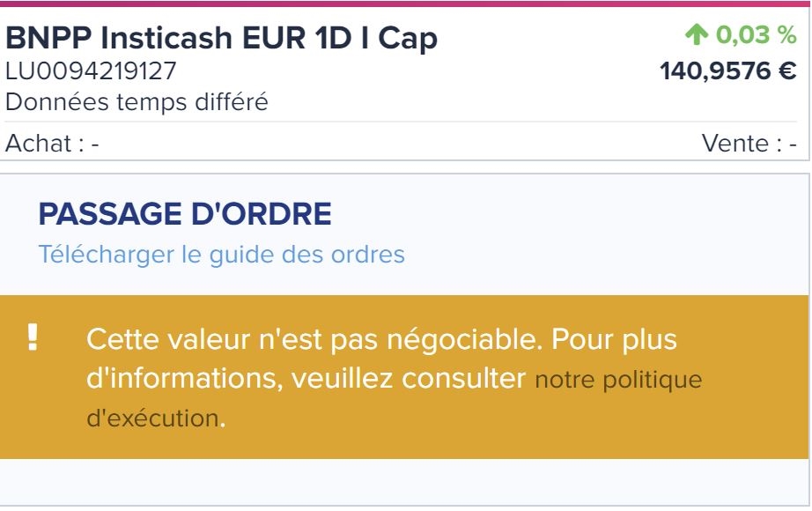Click the PASSAGE D'ORDRE heading
The height and width of the screenshot is (511, 812).
185,214
